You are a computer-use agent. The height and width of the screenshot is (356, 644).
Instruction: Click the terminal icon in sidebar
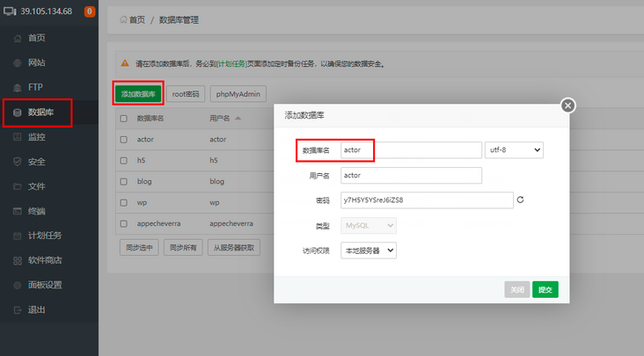18,211
